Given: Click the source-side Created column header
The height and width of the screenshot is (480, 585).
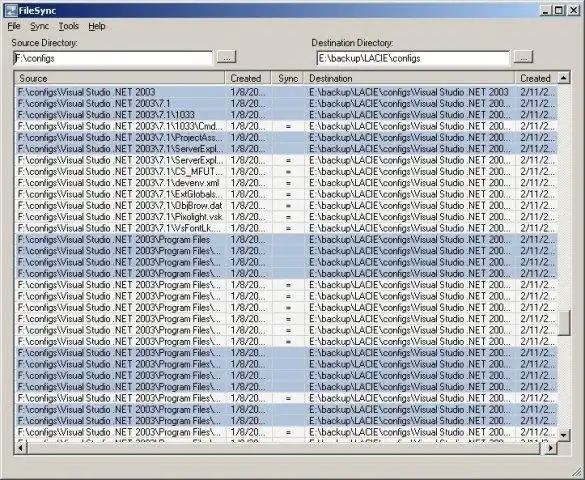Looking at the screenshot, I should pos(248,78).
